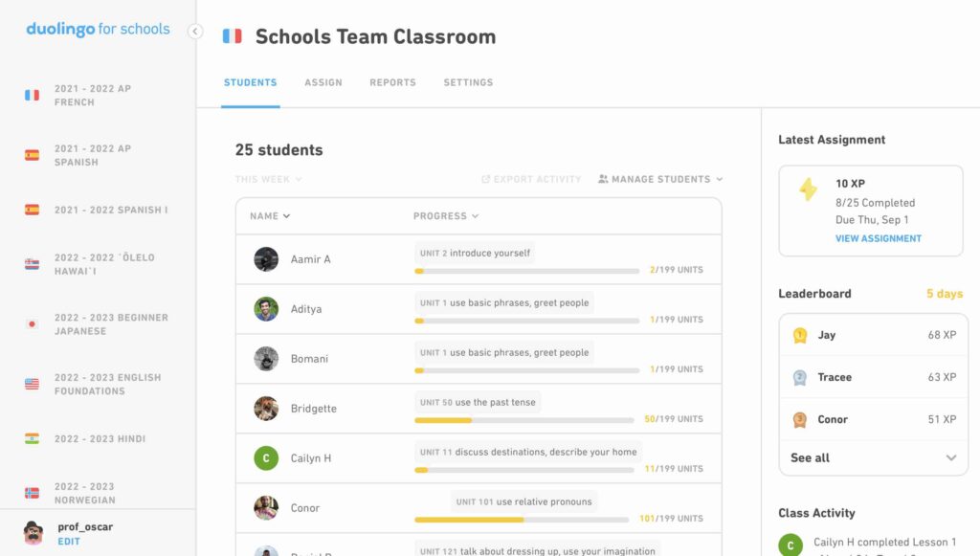The width and height of the screenshot is (980, 556).
Task: Sort students by the Name column
Action: click(x=270, y=216)
